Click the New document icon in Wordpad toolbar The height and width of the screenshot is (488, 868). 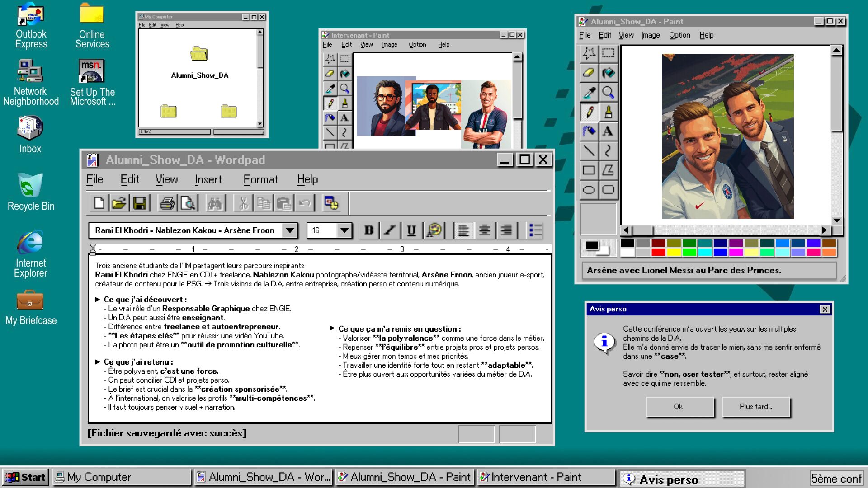99,203
